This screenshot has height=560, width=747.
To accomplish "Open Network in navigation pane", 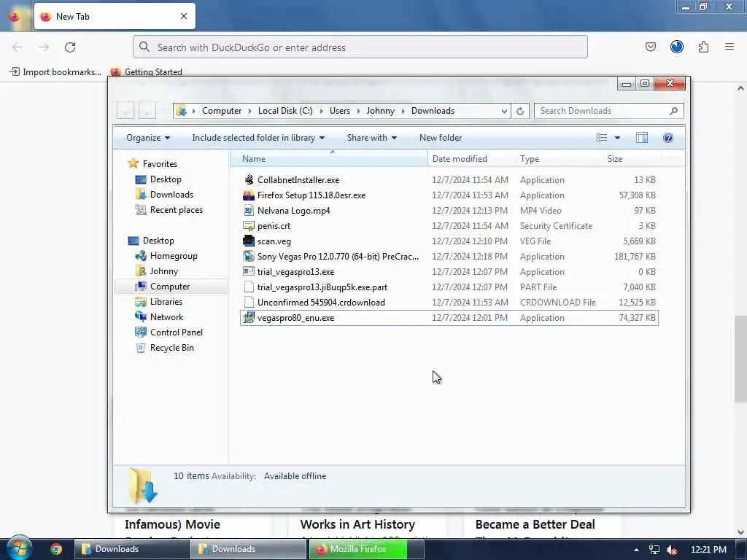I will (166, 316).
